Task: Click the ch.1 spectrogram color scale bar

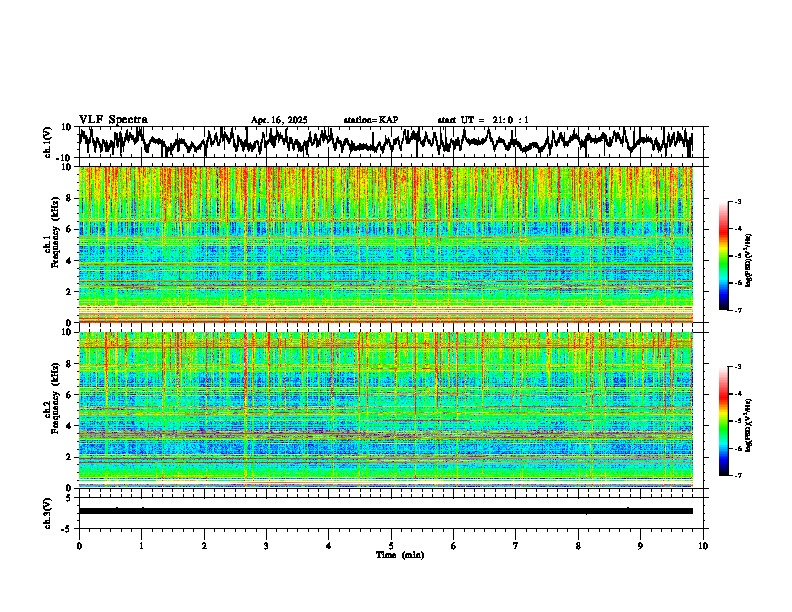Action: click(x=724, y=256)
